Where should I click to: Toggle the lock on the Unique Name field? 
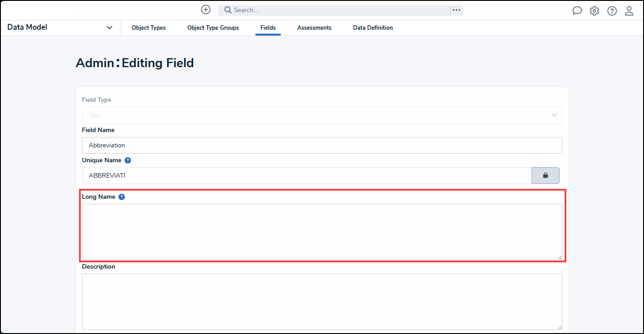545,175
